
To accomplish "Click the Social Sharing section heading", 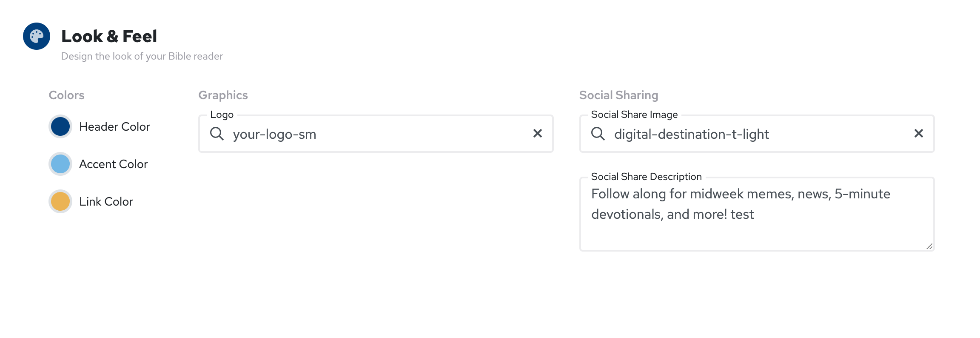I will tap(618, 95).
